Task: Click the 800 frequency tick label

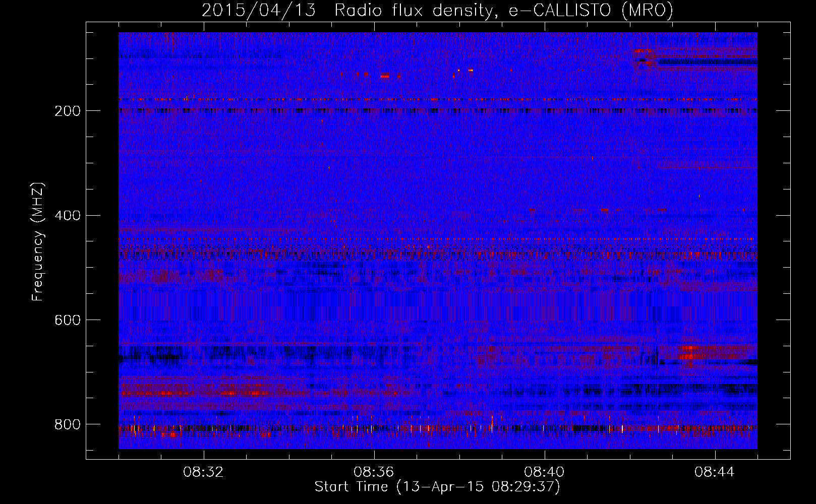Action: coord(67,424)
